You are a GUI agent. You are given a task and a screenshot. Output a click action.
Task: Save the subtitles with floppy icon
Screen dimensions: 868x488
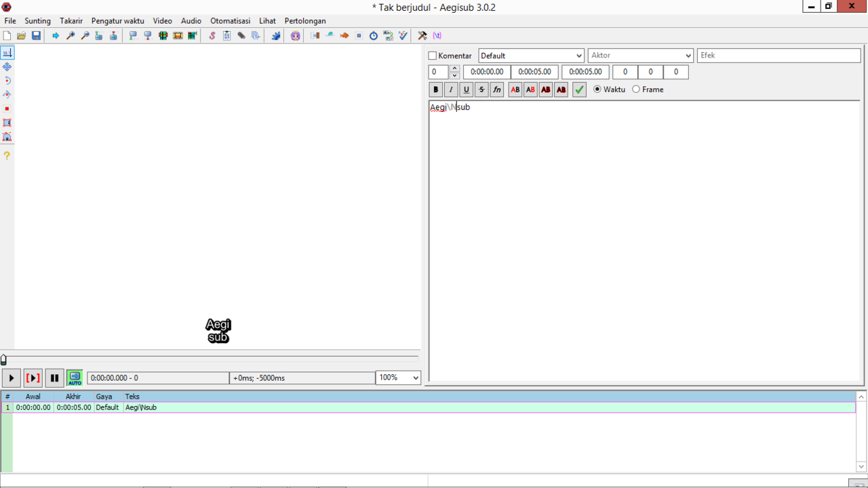36,35
